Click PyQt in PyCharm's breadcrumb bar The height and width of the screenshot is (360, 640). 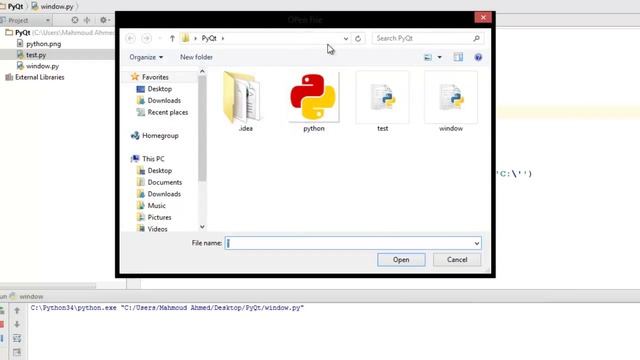tap(16, 7)
